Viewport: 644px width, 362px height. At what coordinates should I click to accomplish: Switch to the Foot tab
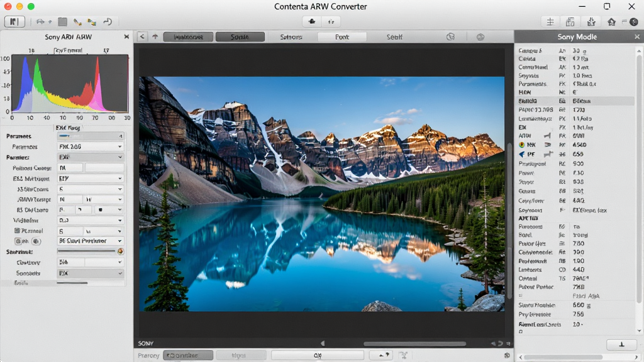point(341,37)
